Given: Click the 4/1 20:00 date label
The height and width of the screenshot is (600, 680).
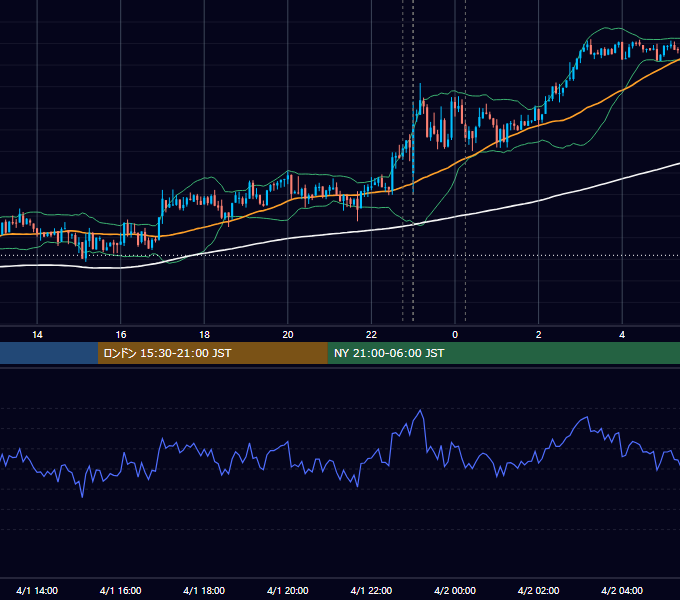Looking at the screenshot, I should click(x=288, y=590).
